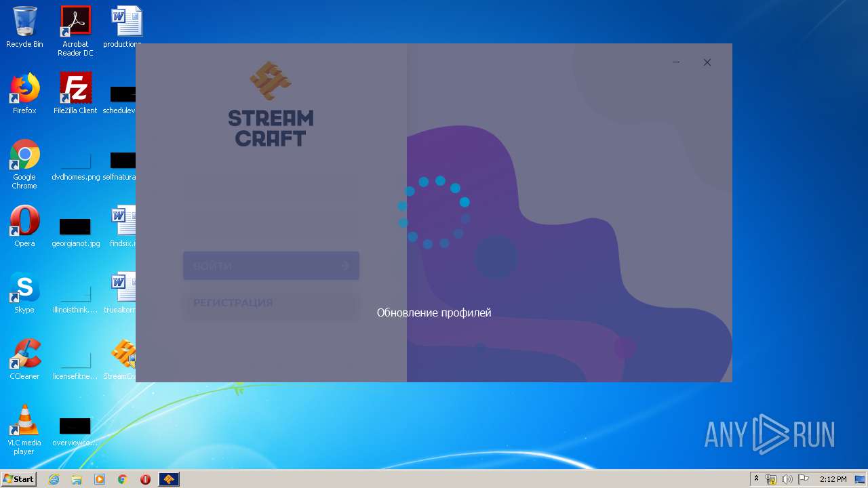Open the Start menu
This screenshot has width=868, height=488.
click(18, 479)
